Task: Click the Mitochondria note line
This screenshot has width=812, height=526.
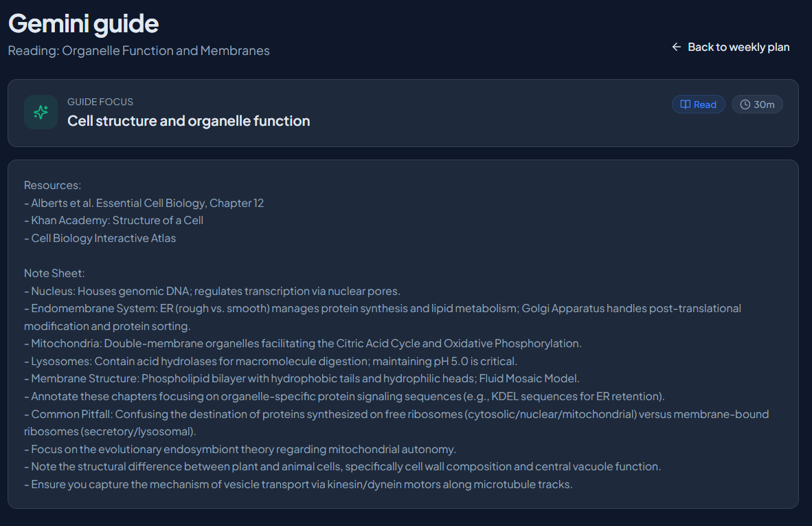Action: pos(303,344)
